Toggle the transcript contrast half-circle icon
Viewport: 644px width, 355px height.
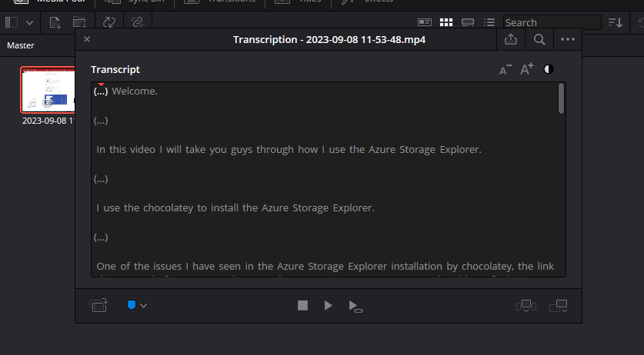pos(549,69)
